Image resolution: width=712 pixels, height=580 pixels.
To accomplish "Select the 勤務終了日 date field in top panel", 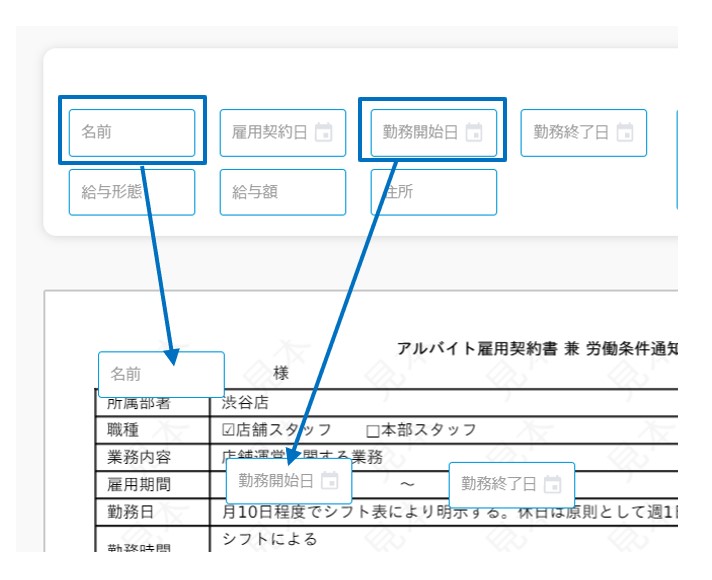I will point(583,133).
